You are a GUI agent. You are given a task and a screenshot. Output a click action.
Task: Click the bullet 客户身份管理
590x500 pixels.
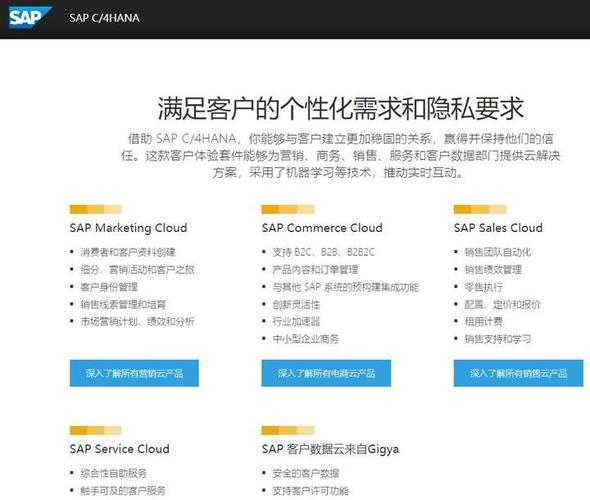(109, 287)
